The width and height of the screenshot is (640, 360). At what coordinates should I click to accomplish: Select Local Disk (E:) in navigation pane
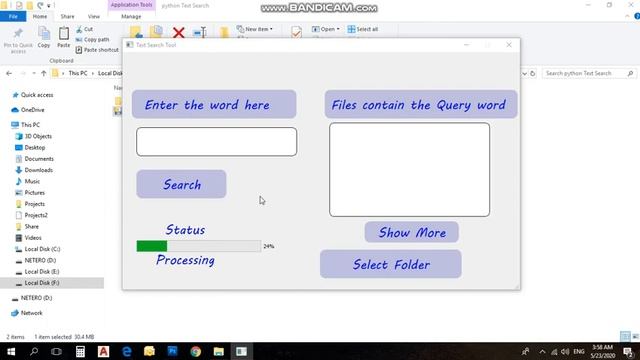[x=42, y=271]
